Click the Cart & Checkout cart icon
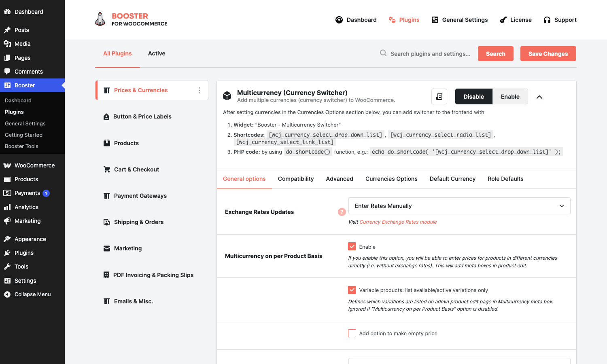Image resolution: width=607 pixels, height=364 pixels. point(107,169)
